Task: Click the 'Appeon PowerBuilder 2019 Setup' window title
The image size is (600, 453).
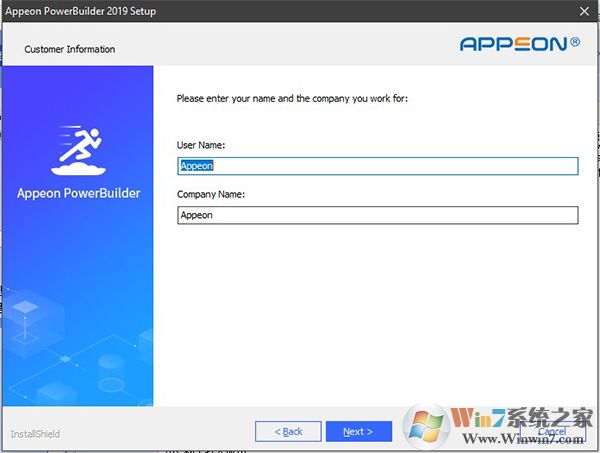Action: coord(81,11)
